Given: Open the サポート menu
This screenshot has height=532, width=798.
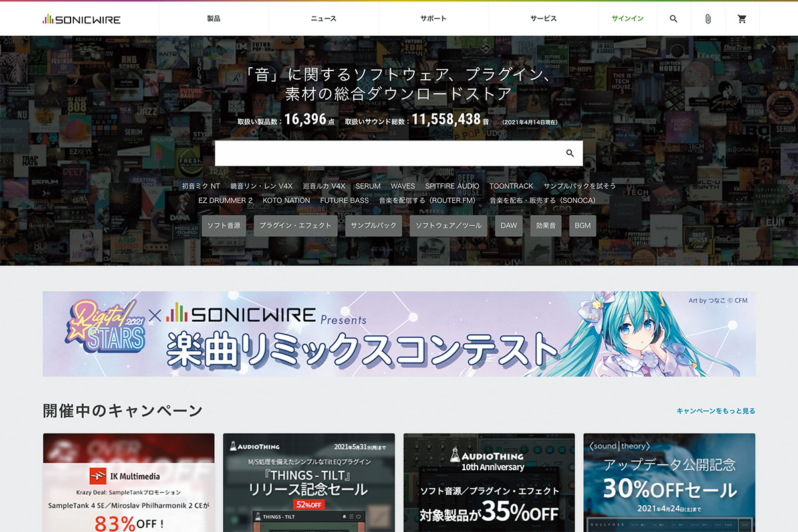Looking at the screenshot, I should pos(434,19).
